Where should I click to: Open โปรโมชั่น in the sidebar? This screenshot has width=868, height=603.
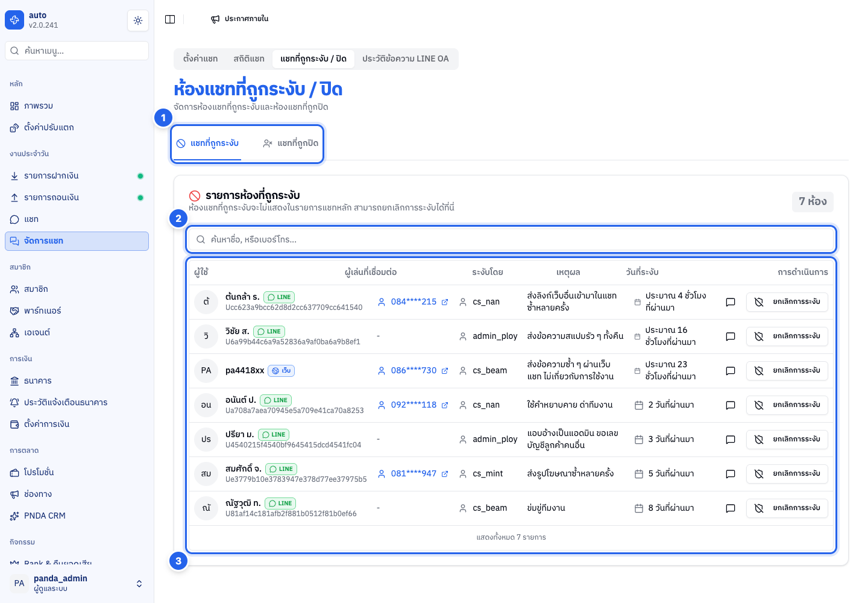77,473
